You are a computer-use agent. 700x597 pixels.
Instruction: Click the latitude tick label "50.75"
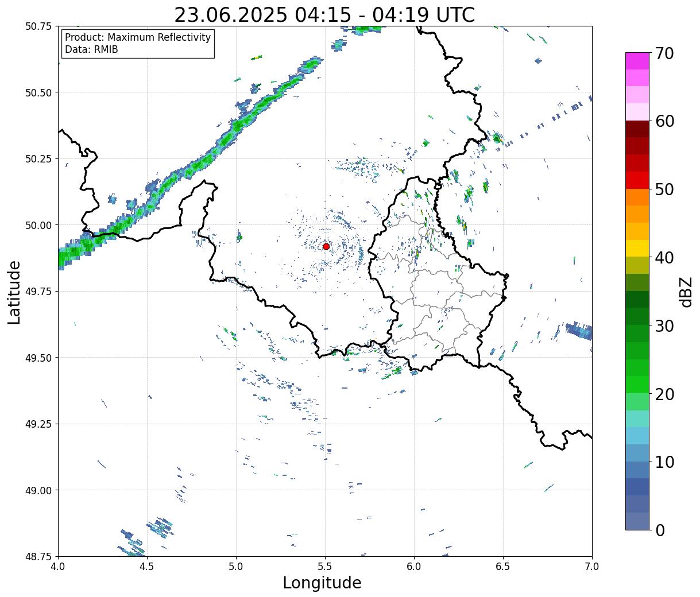(x=38, y=26)
